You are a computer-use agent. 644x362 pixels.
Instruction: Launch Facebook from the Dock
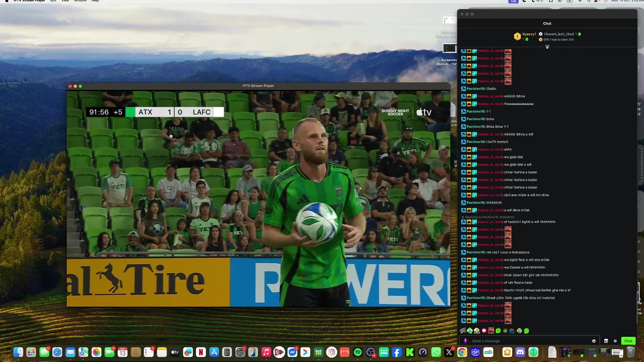(396, 352)
